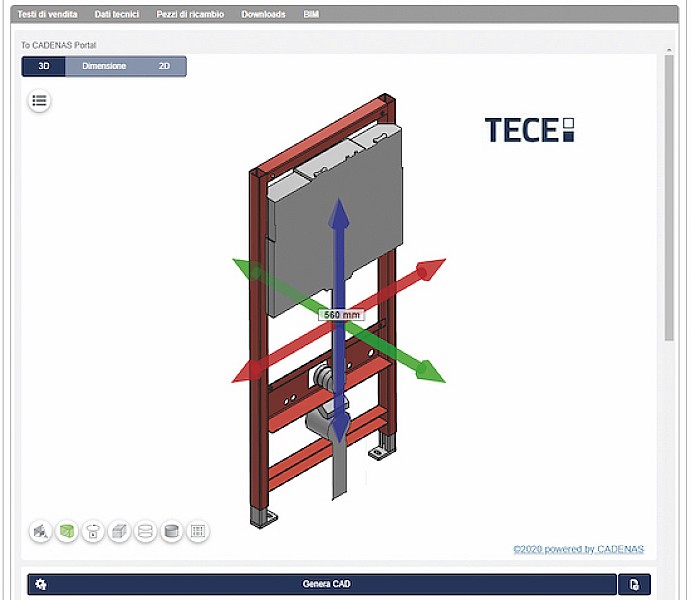Open the Testi di vendita tab
This screenshot has height=600, width=691.
47,14
